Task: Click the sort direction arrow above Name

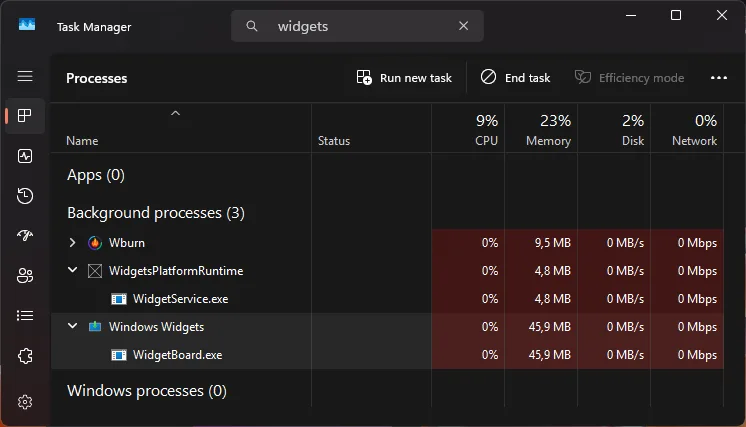Action: click(176, 113)
